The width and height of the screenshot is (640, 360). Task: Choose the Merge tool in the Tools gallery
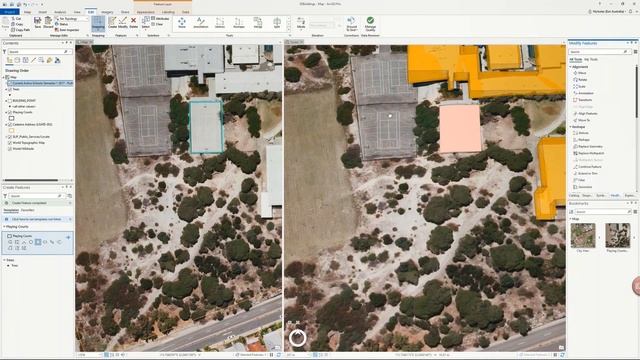pos(258,23)
